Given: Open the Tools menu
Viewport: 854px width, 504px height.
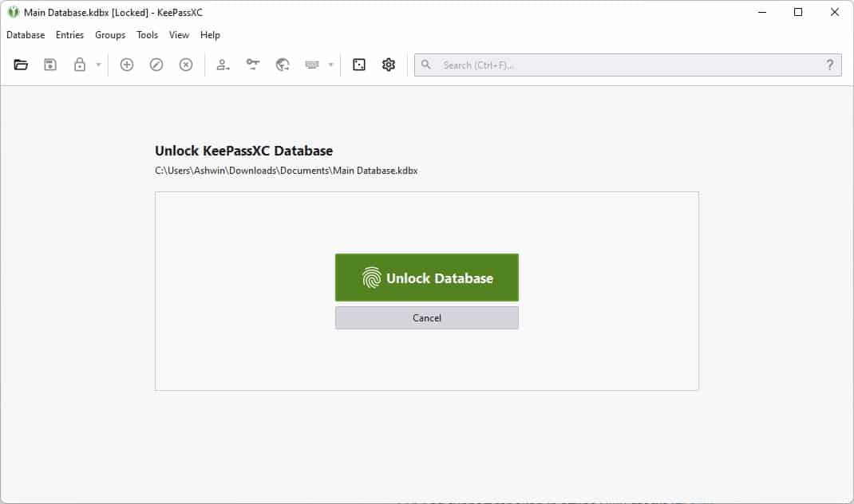Looking at the screenshot, I should pyautogui.click(x=147, y=35).
